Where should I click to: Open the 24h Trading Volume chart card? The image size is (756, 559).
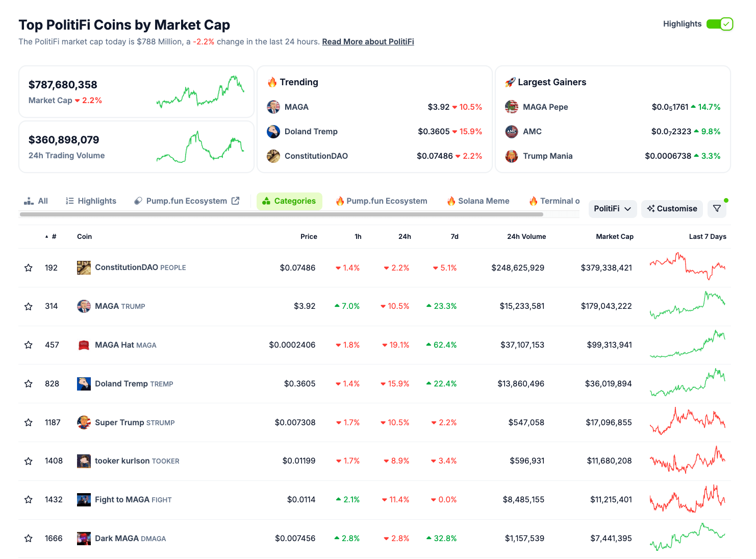point(136,147)
